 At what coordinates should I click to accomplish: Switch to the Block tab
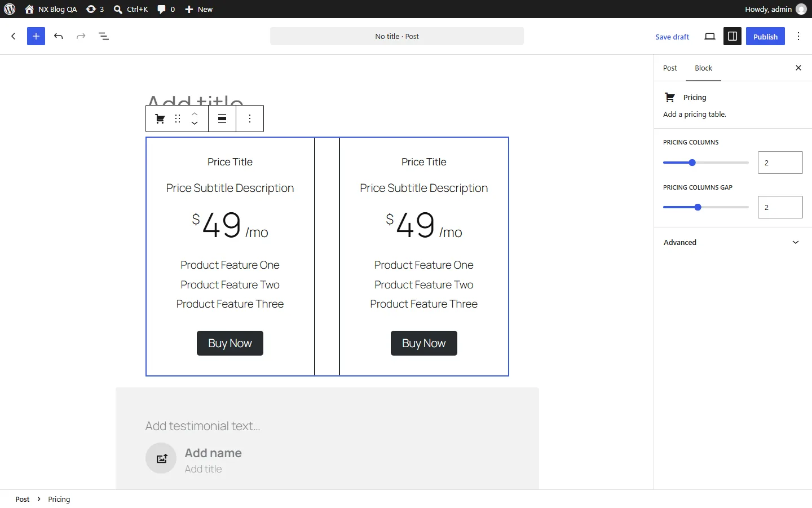(x=703, y=68)
